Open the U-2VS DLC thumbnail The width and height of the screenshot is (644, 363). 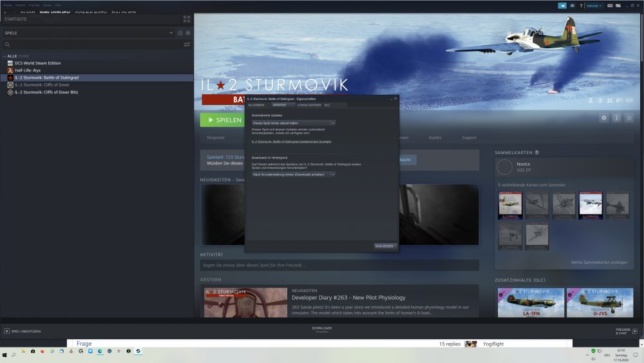tap(600, 302)
